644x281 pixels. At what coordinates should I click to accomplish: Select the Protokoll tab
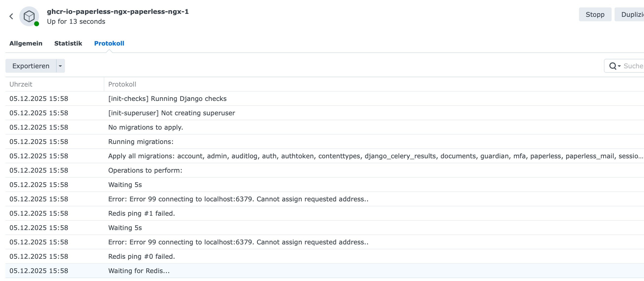109,44
